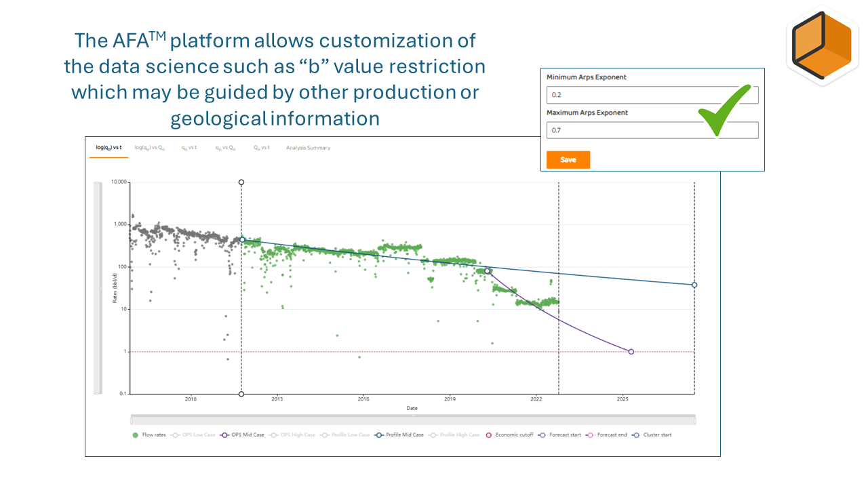868x488 pixels.
Task: Click the vertical rate axis scrollbar
Action: click(97, 287)
